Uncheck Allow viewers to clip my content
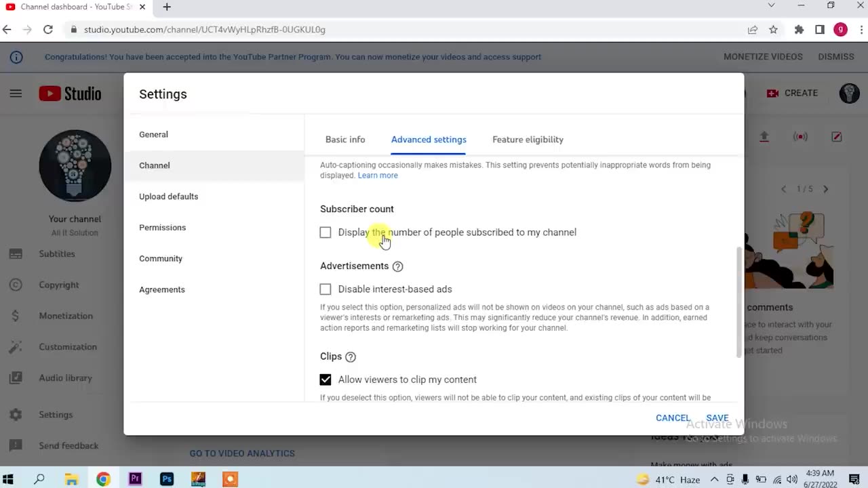868x488 pixels. coord(325,380)
